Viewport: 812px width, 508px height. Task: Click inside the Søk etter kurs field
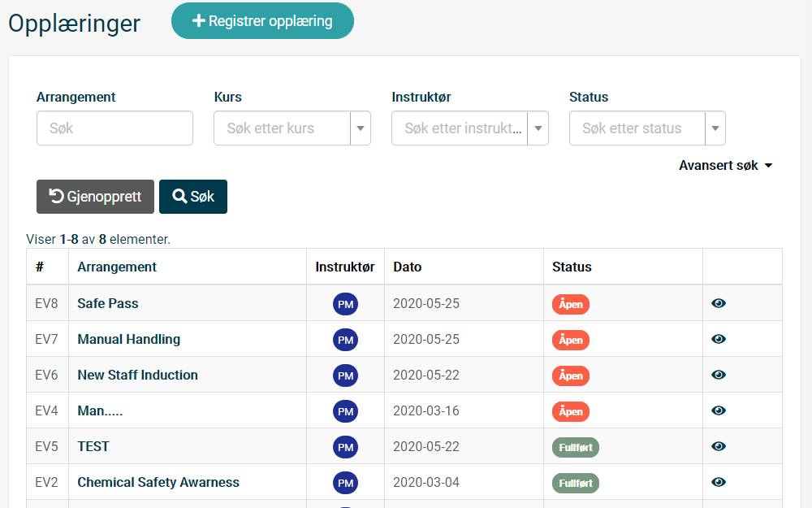point(283,128)
